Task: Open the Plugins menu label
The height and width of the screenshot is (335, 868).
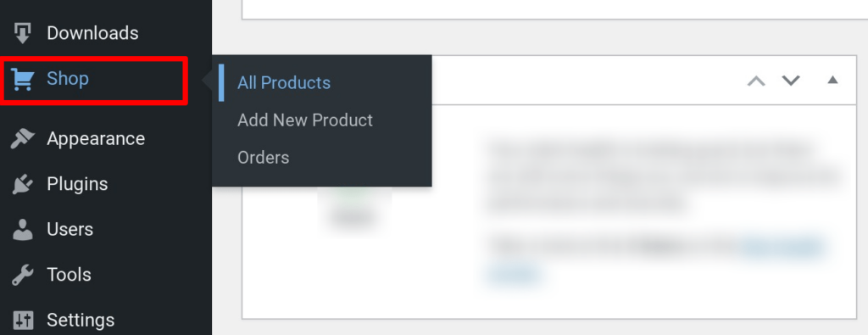Action: [x=77, y=184]
